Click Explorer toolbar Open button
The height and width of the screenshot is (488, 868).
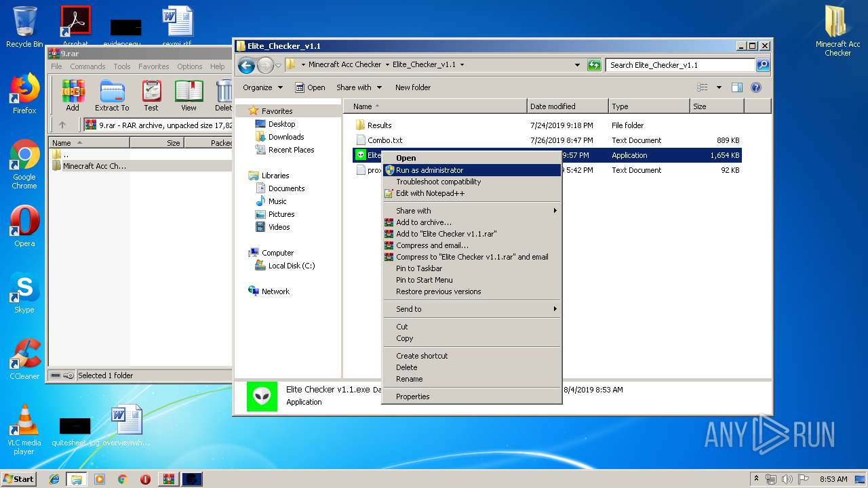(x=310, y=87)
